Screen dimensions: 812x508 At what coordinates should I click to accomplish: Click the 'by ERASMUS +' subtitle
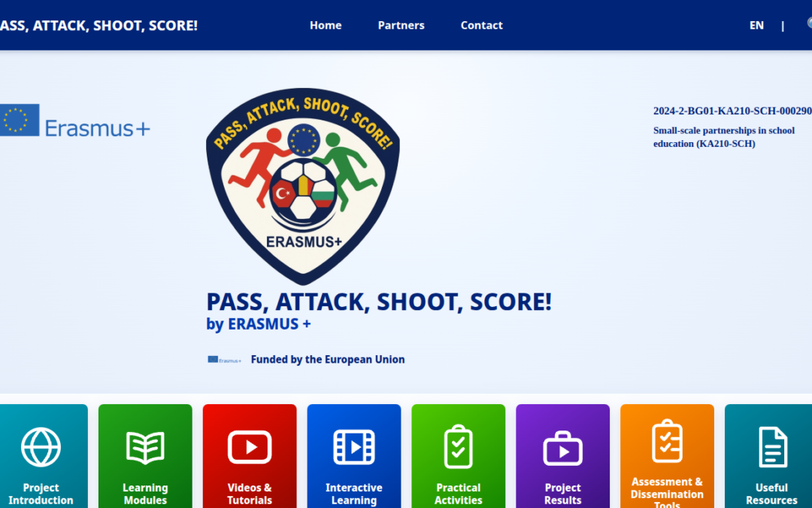click(x=259, y=324)
